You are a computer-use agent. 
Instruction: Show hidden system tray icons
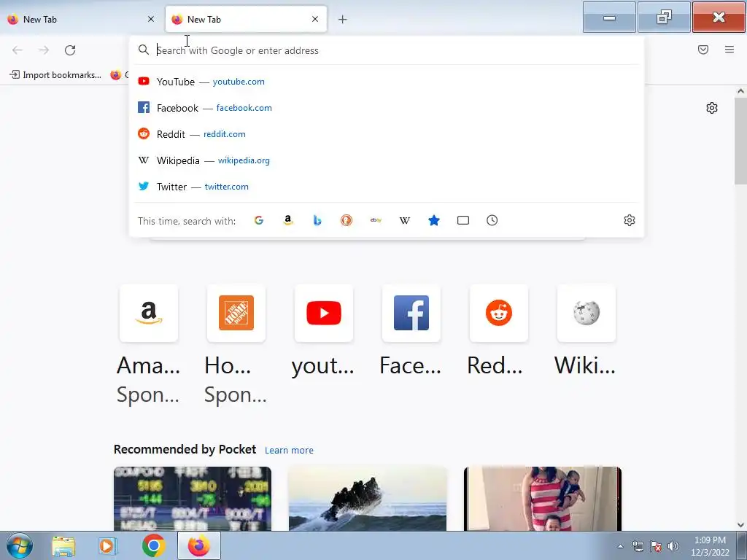(620, 547)
